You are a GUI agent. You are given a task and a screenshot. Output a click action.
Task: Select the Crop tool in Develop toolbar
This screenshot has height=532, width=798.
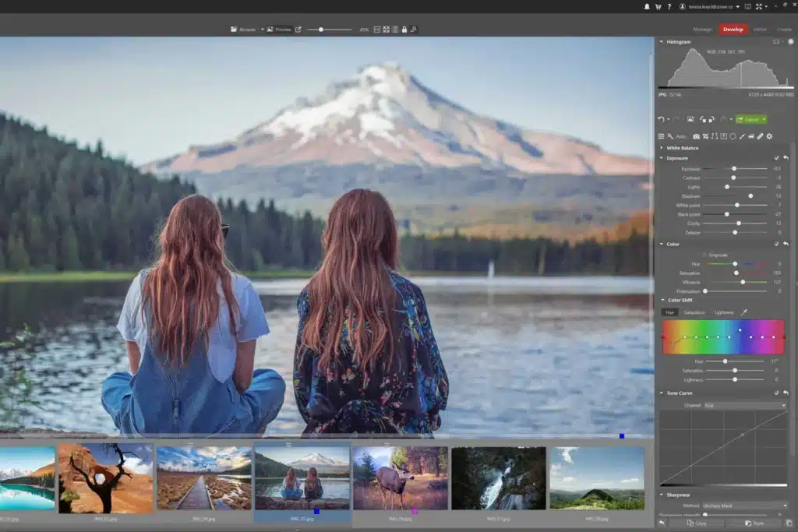(705, 136)
